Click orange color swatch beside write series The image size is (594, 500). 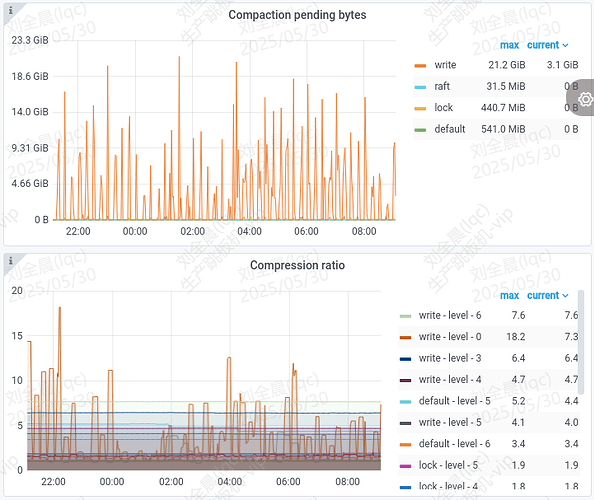(420, 66)
